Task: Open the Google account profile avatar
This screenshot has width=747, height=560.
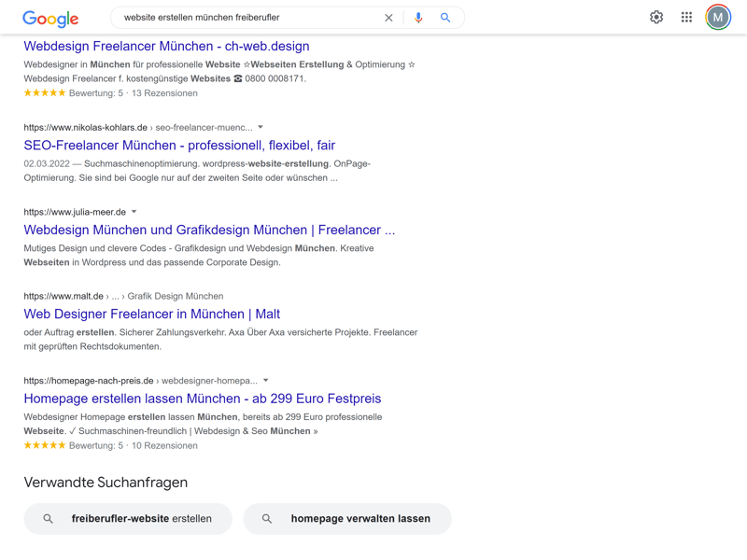Action: 718,17
